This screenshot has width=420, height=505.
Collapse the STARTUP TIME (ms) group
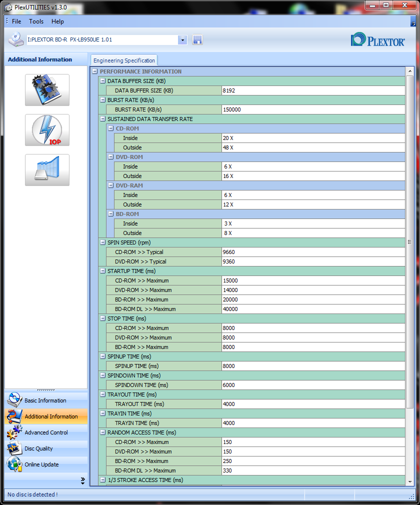(x=102, y=271)
